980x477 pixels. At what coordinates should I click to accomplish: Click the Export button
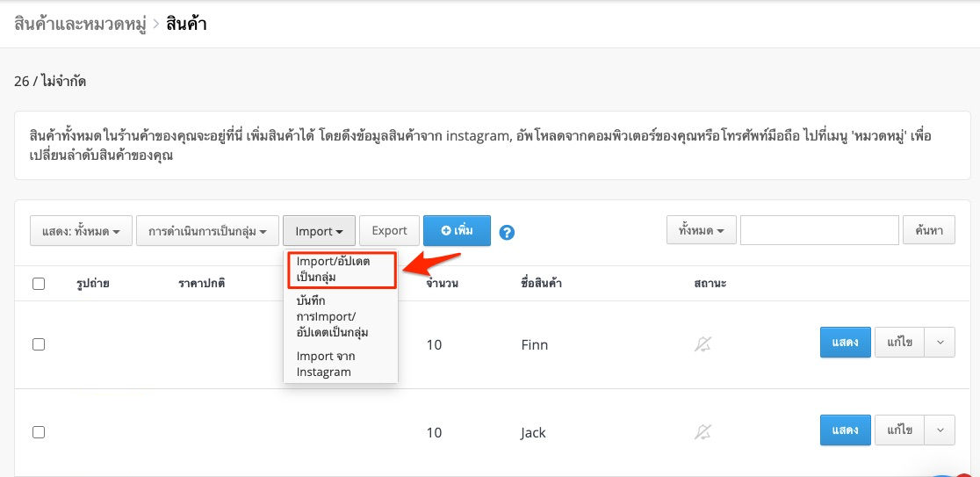[389, 231]
